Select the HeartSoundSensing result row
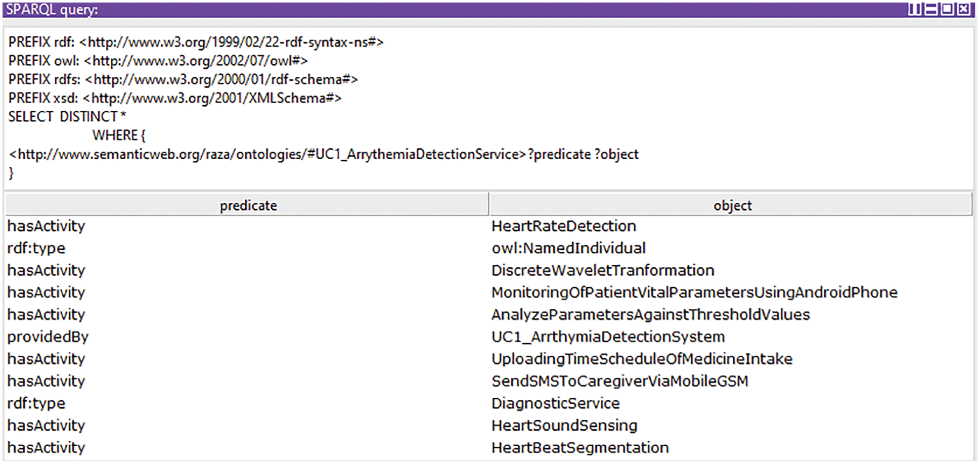The height and width of the screenshot is (466, 980). tap(564, 426)
